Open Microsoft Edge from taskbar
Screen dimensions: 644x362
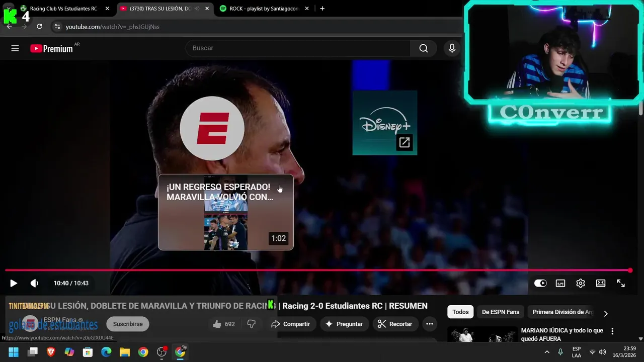pos(106,352)
